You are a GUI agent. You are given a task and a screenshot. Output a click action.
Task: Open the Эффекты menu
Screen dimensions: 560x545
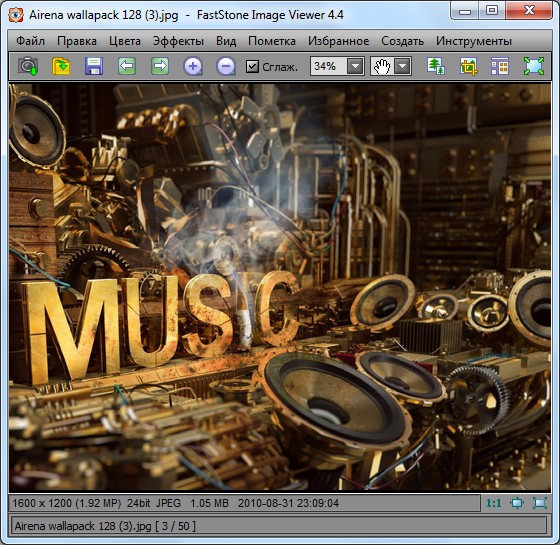tap(178, 41)
